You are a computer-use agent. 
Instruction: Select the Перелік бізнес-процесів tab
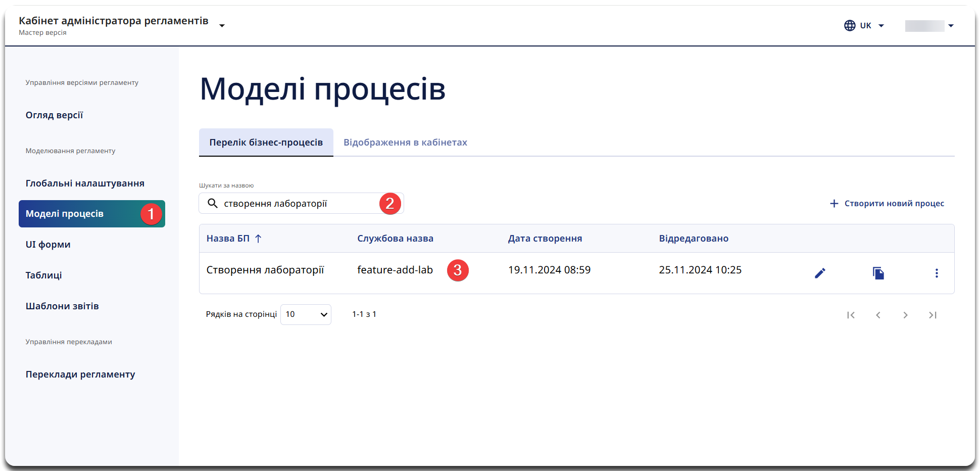(x=266, y=143)
